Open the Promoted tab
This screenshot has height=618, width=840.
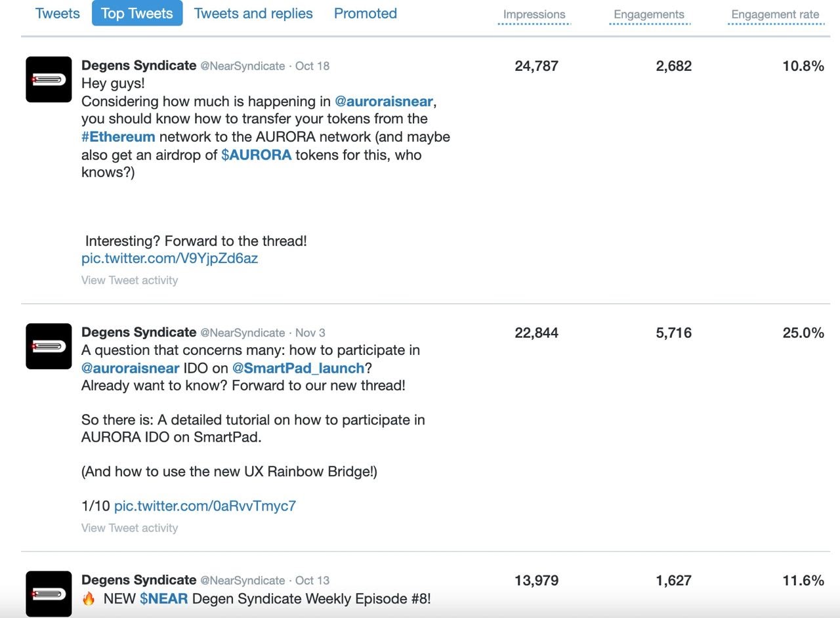(x=366, y=13)
